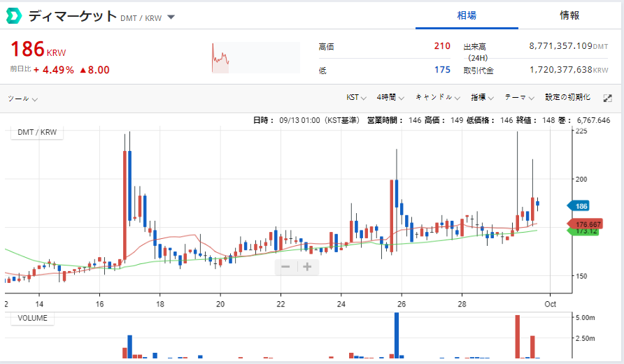
Task: Switch to the 相場 tab
Action: point(467,15)
